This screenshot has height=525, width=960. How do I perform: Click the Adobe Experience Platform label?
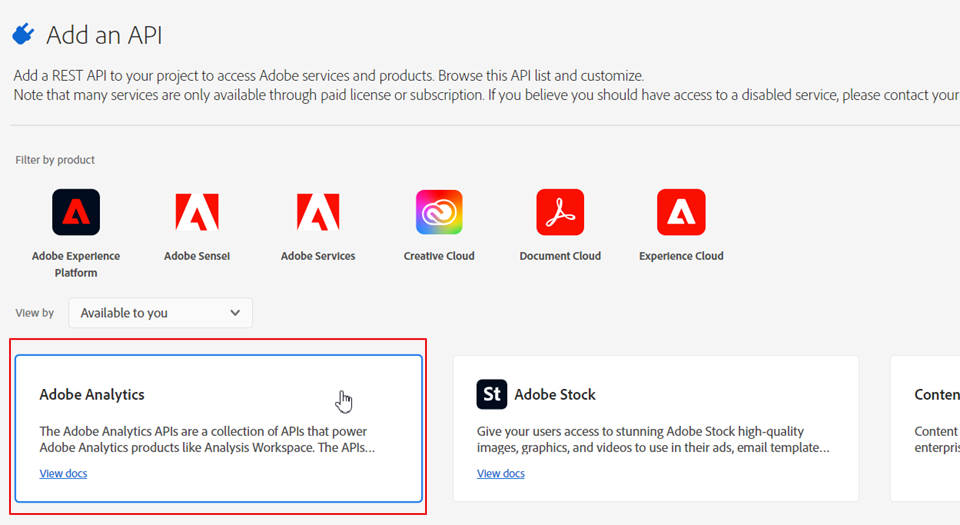click(x=76, y=264)
